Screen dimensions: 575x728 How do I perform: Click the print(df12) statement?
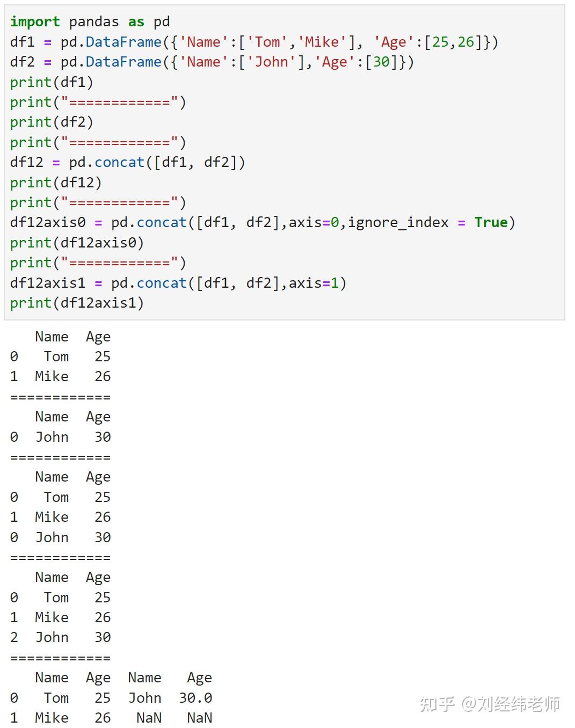pyautogui.click(x=55, y=183)
